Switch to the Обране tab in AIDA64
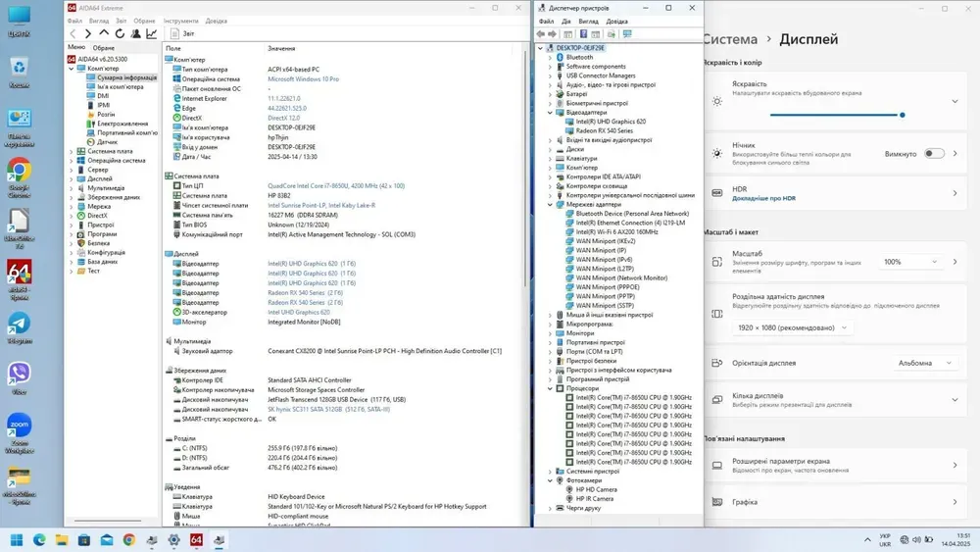Image resolution: width=980 pixels, height=552 pixels. pyautogui.click(x=104, y=47)
